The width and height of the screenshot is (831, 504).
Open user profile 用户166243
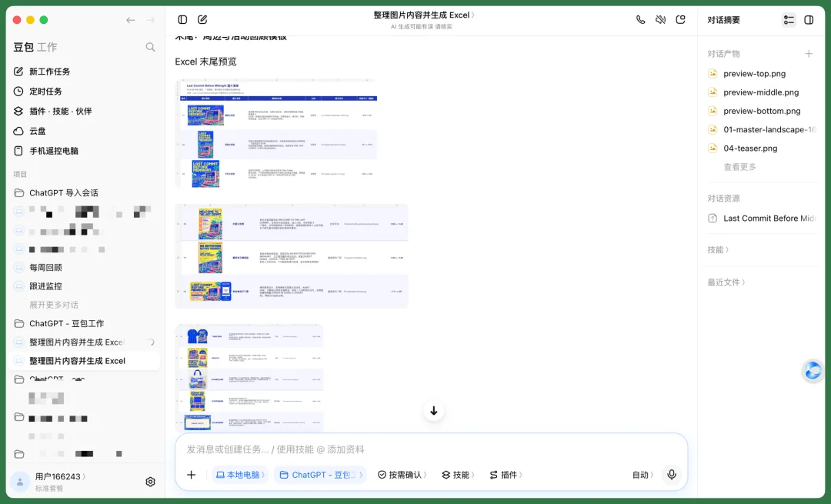pyautogui.click(x=60, y=476)
